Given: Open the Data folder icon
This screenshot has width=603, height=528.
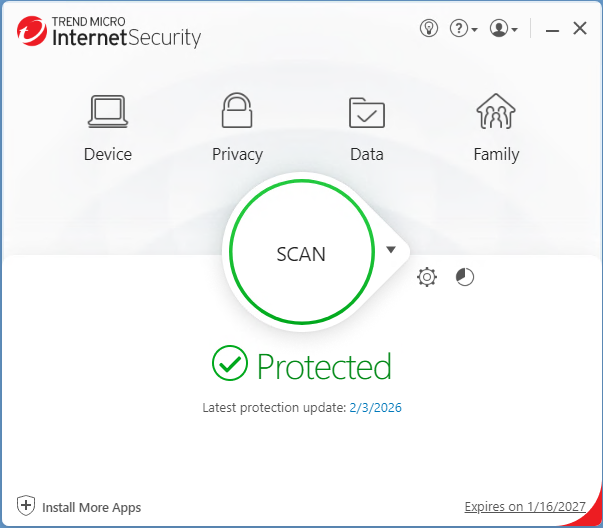Looking at the screenshot, I should [x=367, y=111].
